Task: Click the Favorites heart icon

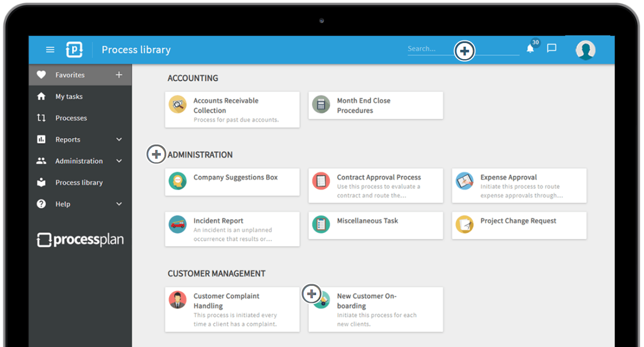Action: pyautogui.click(x=42, y=75)
